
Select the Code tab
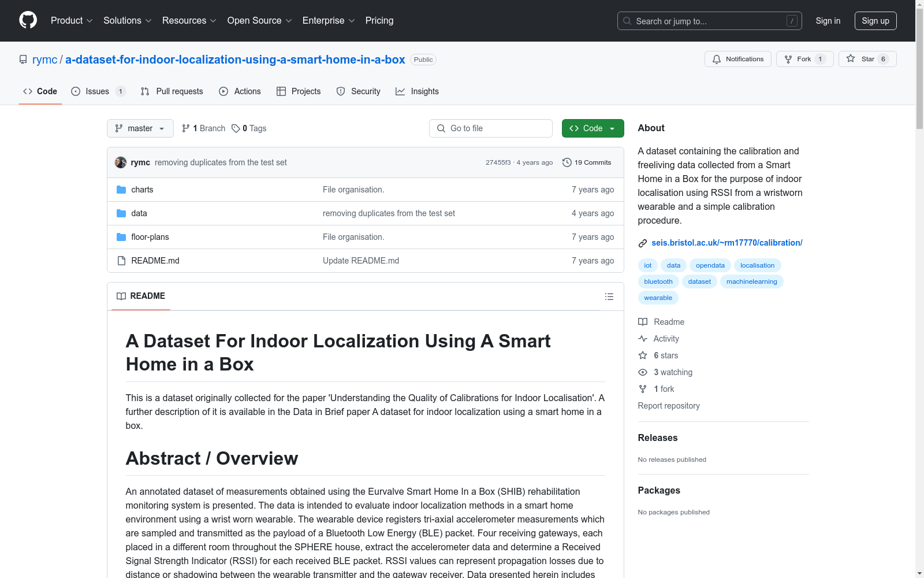40,91
